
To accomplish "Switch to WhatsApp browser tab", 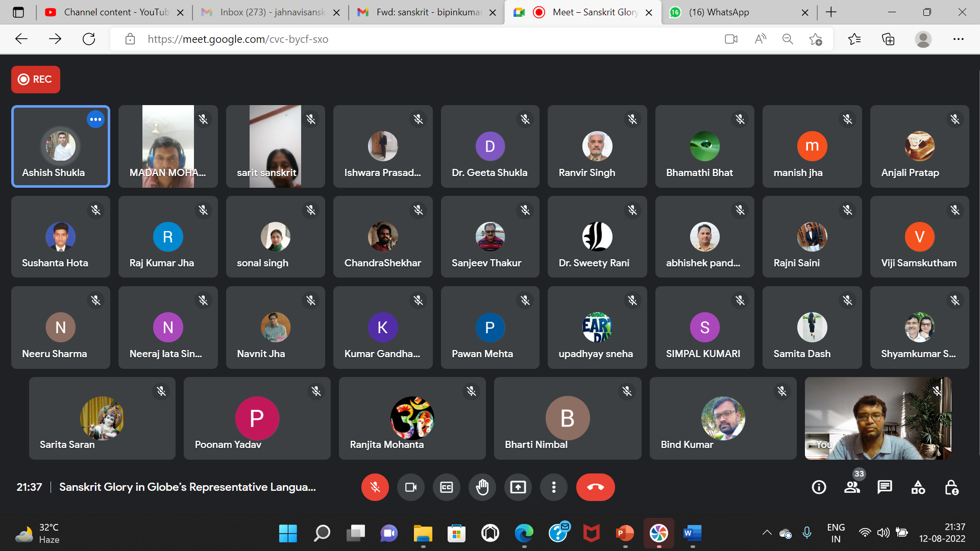I will coord(718,12).
